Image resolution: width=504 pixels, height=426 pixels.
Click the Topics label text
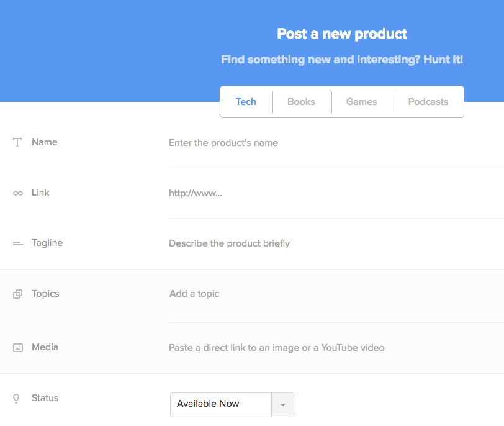click(45, 294)
